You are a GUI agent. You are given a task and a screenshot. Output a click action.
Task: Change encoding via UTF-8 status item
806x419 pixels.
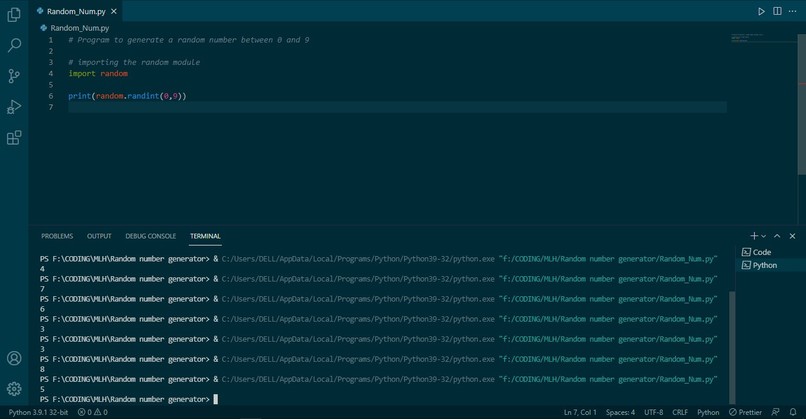653,412
